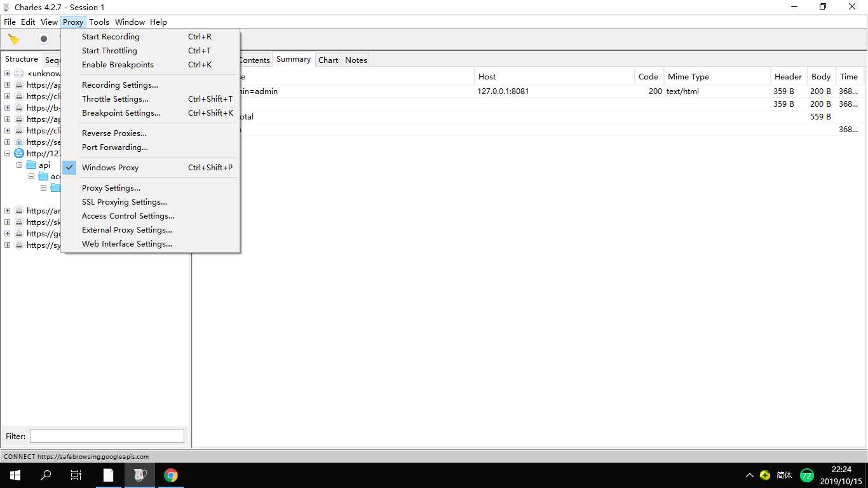Click the host icon beside https://go row
This screenshot has width=868, height=488.
pos(19,233)
